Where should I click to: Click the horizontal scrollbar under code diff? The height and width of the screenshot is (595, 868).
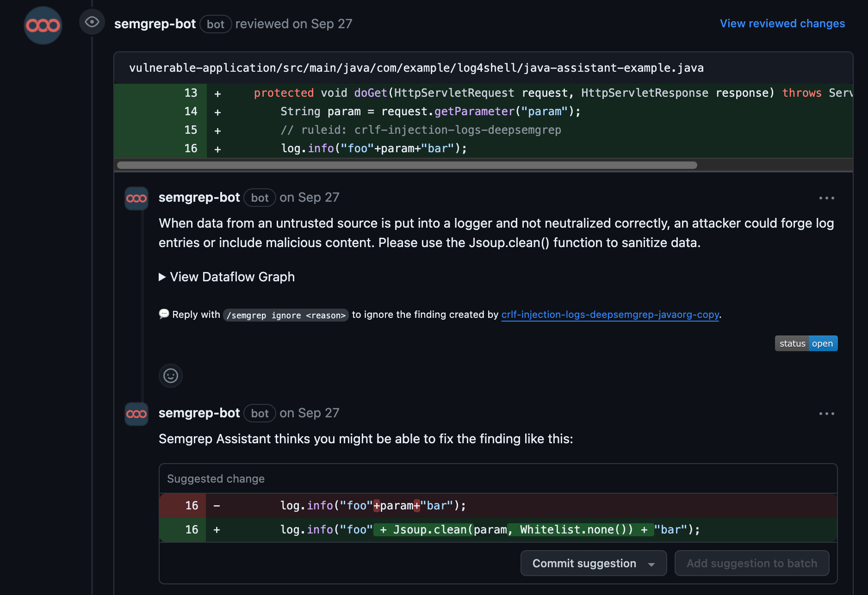pyautogui.click(x=407, y=165)
